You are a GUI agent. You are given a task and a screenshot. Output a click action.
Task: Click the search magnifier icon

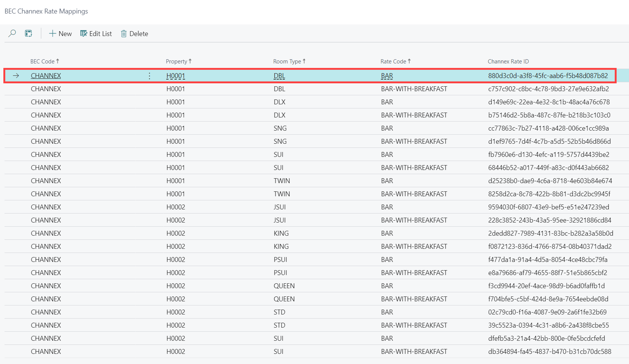click(x=12, y=33)
